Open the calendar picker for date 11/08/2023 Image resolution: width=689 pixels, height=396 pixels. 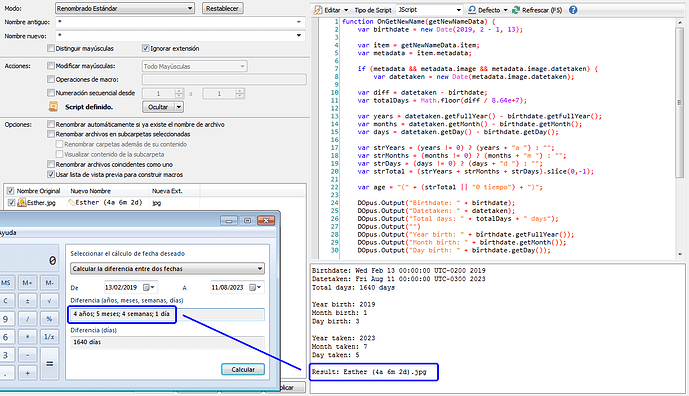(x=253, y=287)
